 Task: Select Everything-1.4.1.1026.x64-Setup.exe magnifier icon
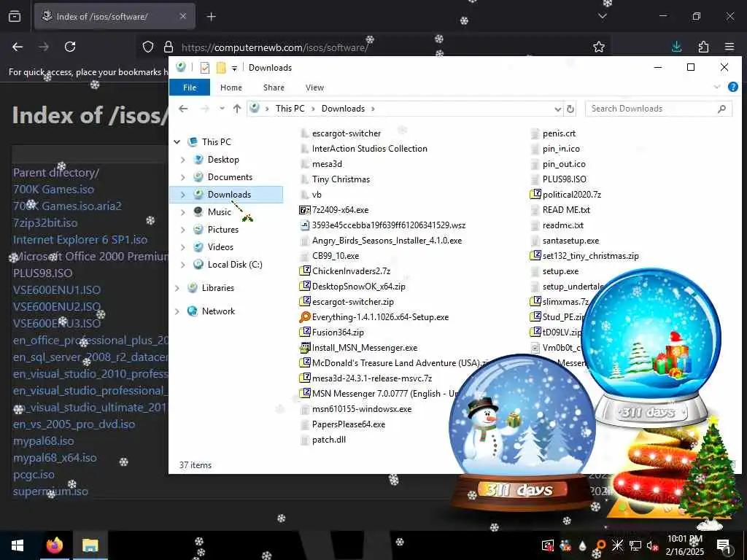point(305,317)
